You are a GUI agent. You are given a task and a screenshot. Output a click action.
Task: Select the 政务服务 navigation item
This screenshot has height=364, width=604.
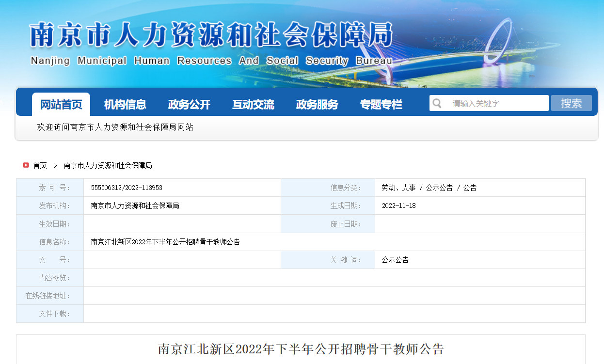click(317, 104)
